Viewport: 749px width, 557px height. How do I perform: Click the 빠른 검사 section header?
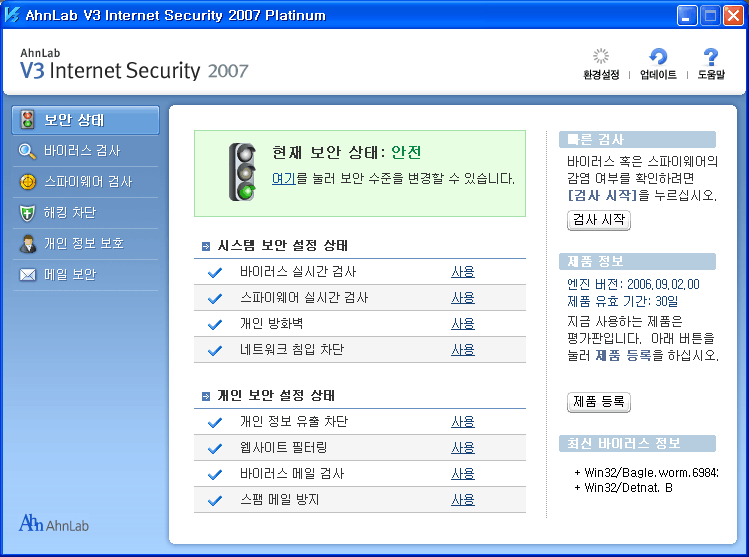coord(637,139)
